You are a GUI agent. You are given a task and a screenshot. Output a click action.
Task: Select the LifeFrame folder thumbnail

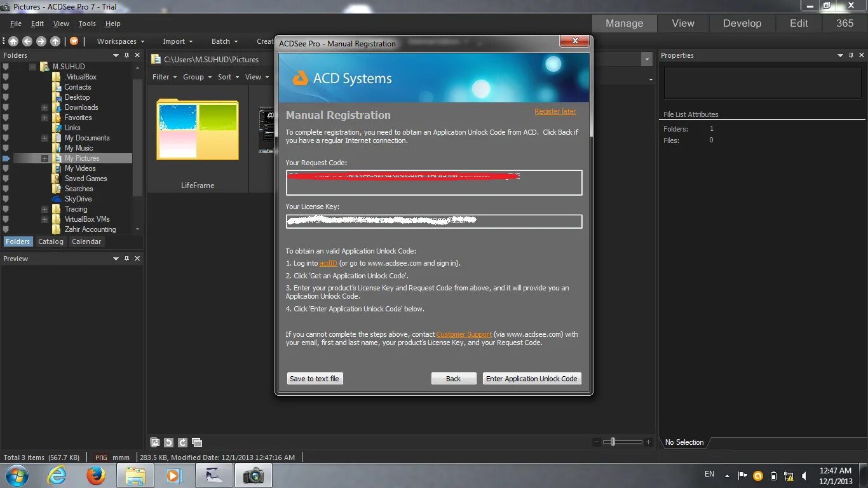coord(198,130)
